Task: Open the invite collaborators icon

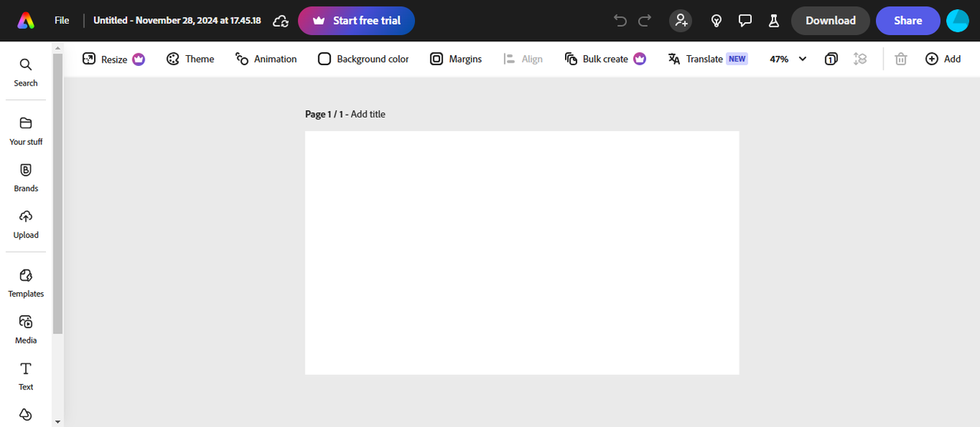Action: tap(681, 21)
